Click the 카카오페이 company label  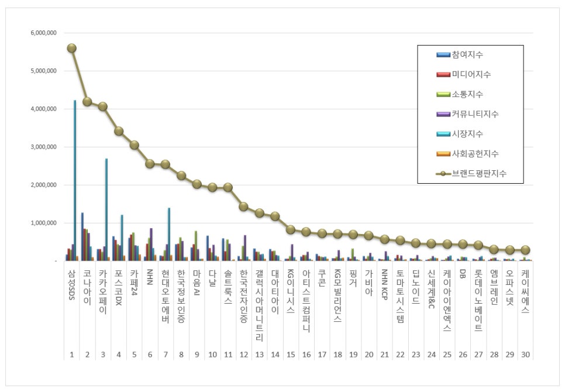pyautogui.click(x=103, y=291)
